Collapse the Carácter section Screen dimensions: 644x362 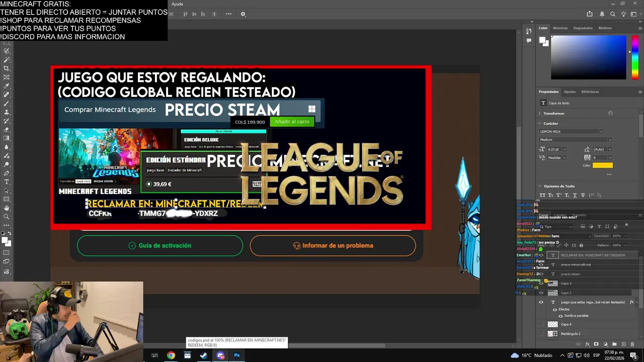tap(540, 123)
